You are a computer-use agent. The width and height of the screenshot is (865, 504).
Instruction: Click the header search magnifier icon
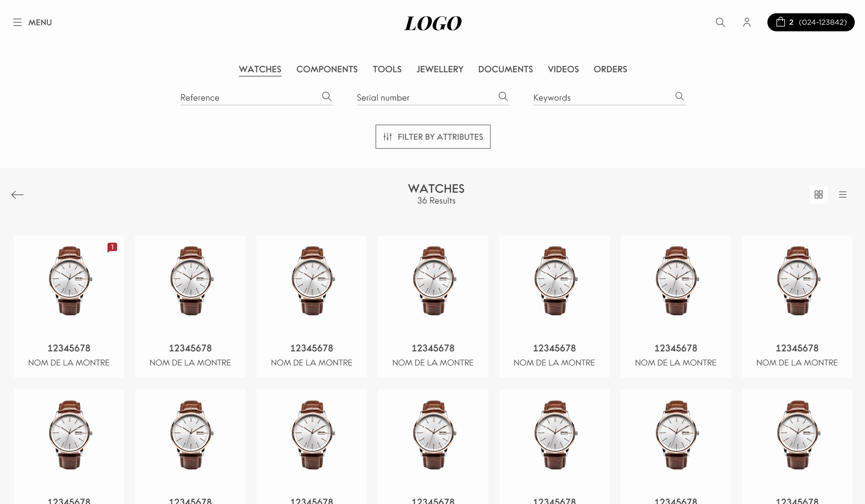[x=720, y=22]
